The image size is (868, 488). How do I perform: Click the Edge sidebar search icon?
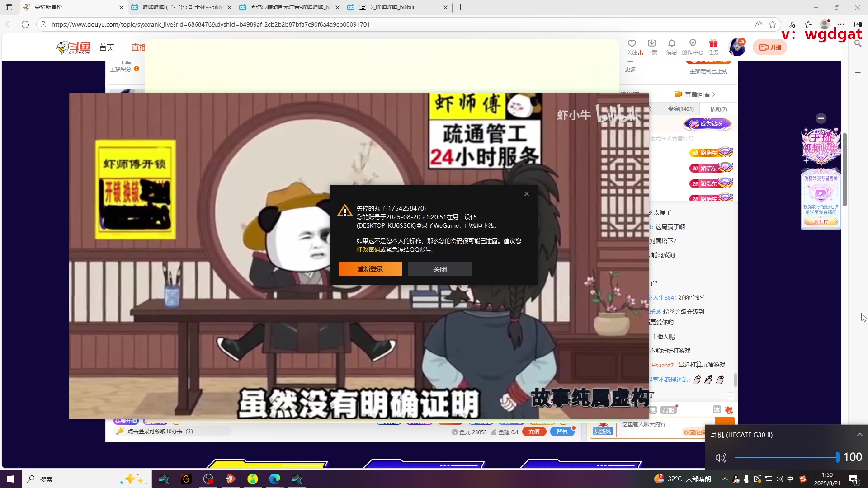(858, 44)
